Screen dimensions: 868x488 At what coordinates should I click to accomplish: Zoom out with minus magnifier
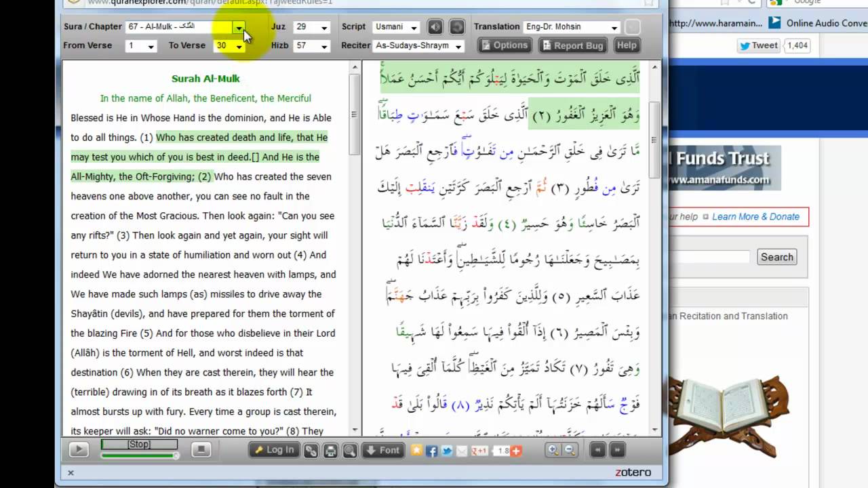pos(570,450)
